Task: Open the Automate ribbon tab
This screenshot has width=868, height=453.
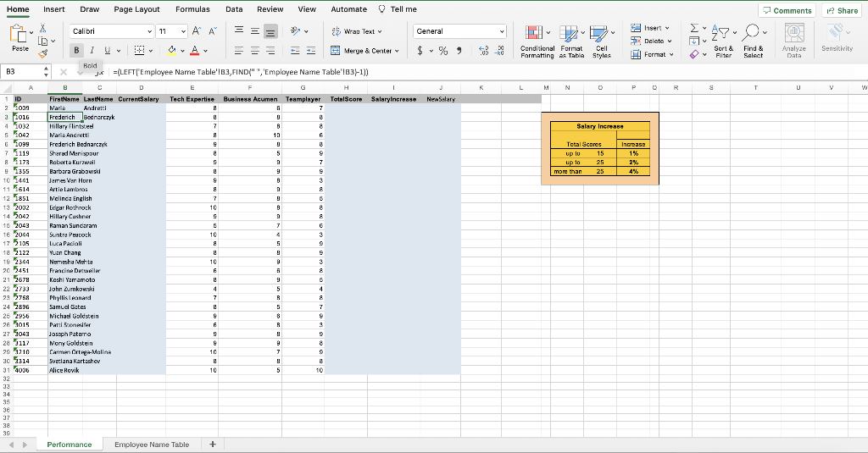Action: [348, 9]
